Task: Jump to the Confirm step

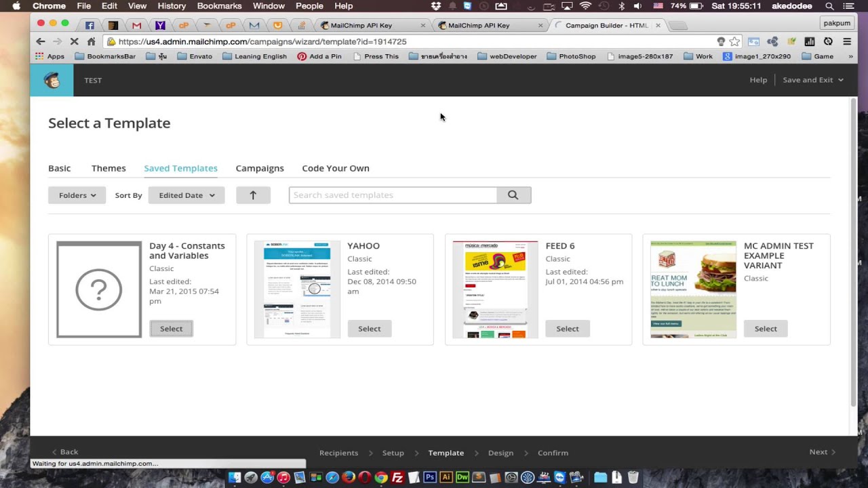Action: (x=553, y=453)
